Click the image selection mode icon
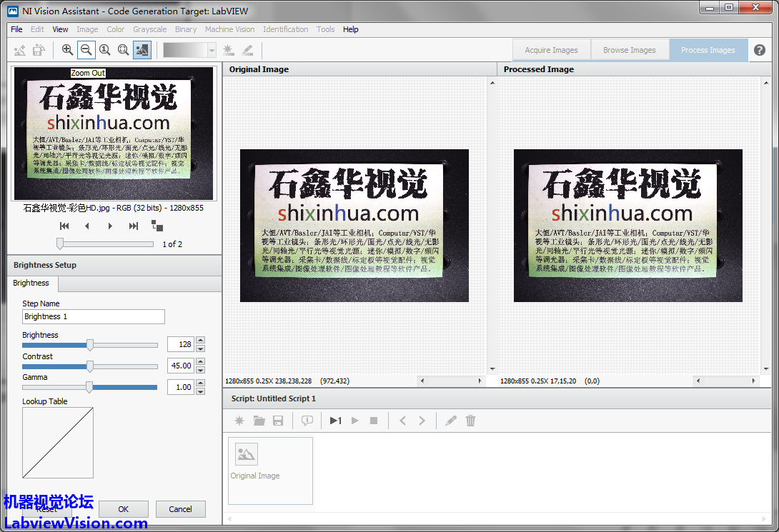 click(x=157, y=226)
